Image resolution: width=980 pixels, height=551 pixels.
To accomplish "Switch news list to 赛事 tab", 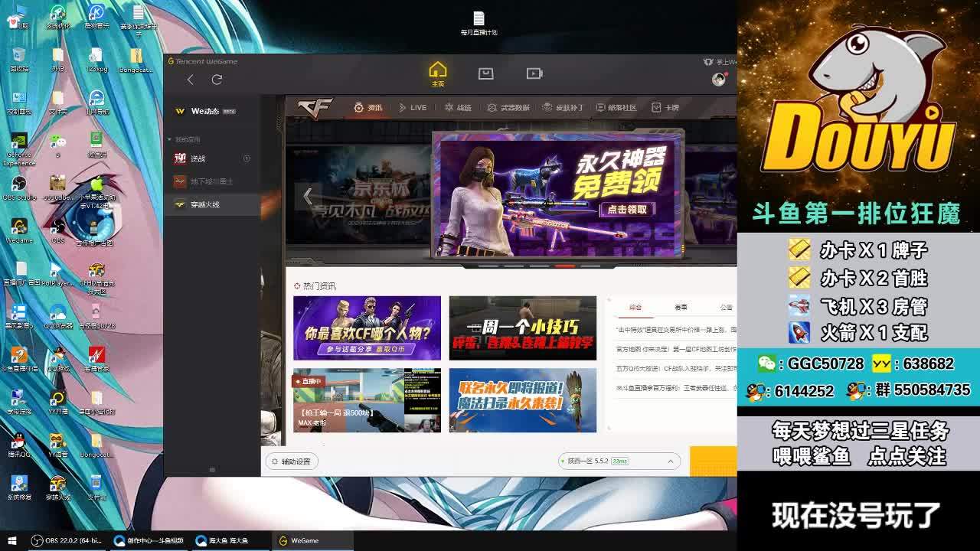I will (x=681, y=307).
